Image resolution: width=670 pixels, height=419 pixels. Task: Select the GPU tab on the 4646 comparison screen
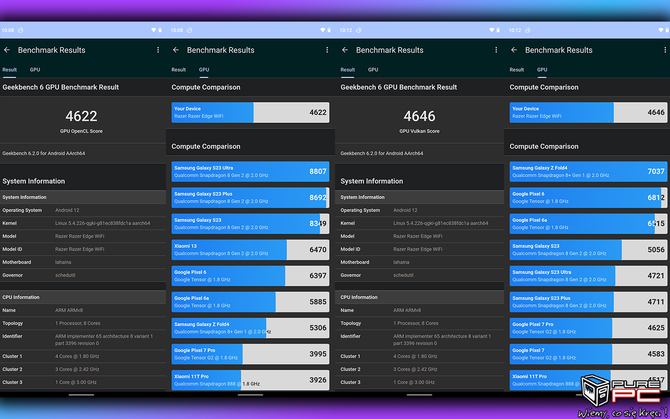[542, 70]
